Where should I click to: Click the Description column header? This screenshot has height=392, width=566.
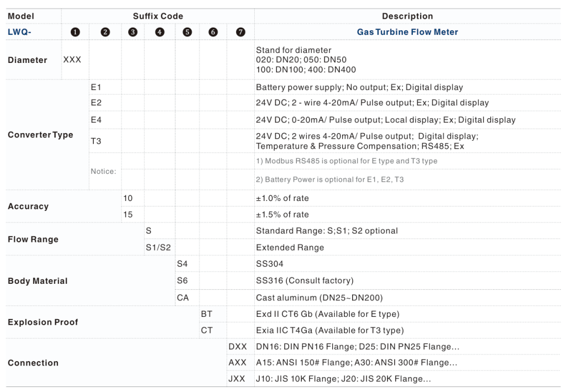point(407,16)
